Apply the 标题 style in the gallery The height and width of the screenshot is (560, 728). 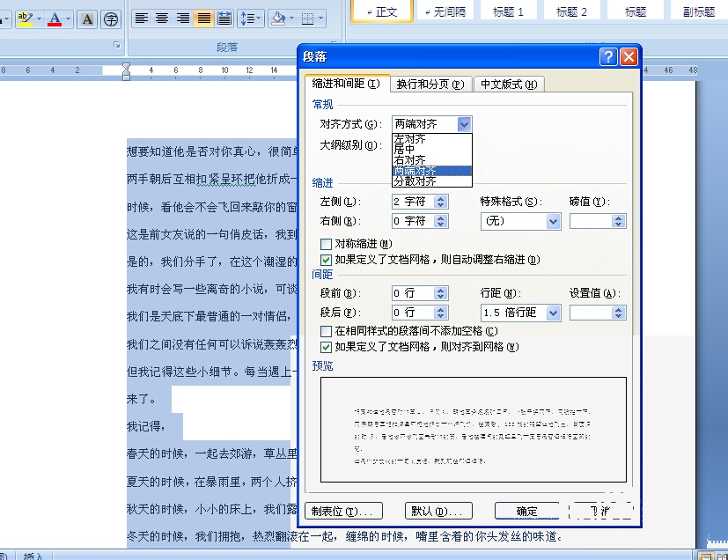click(x=636, y=11)
